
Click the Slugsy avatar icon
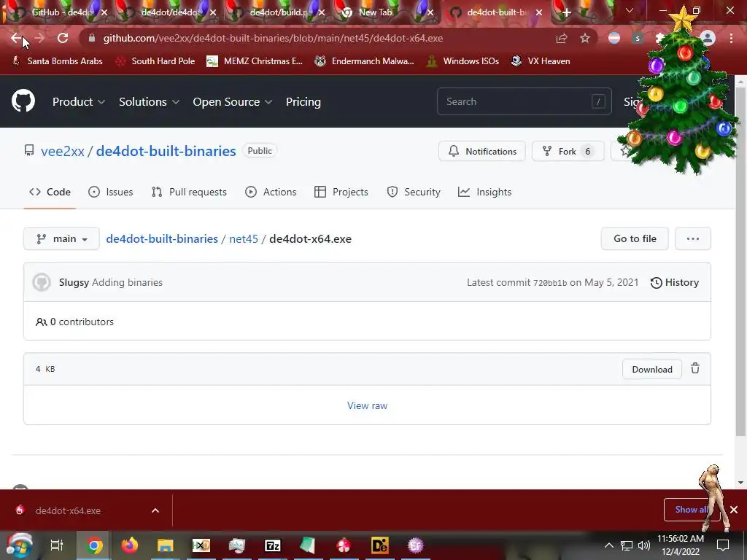[x=42, y=282]
